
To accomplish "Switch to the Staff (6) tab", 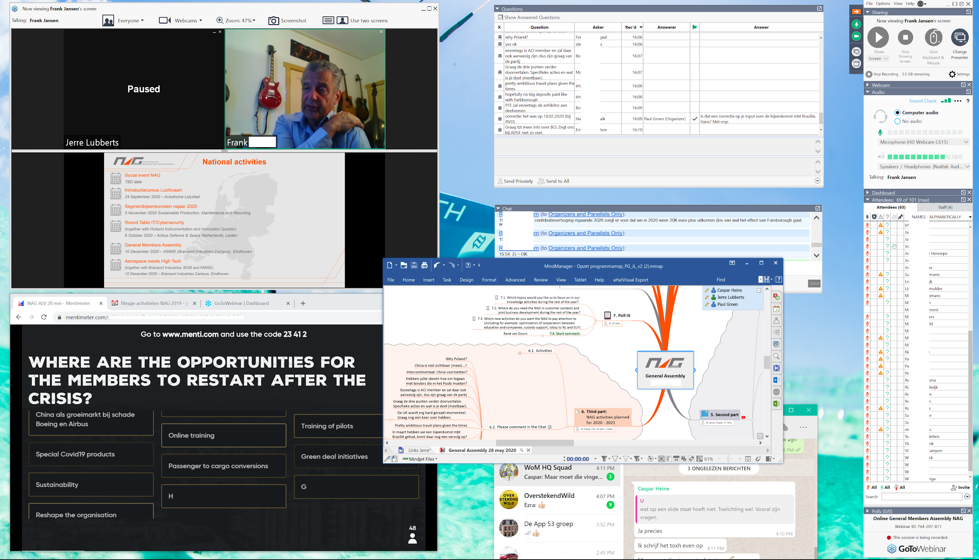I will pyautogui.click(x=945, y=207).
